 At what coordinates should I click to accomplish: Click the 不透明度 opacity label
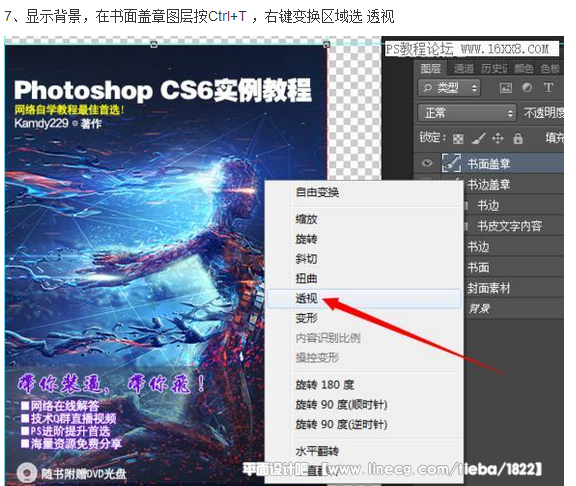point(543,113)
